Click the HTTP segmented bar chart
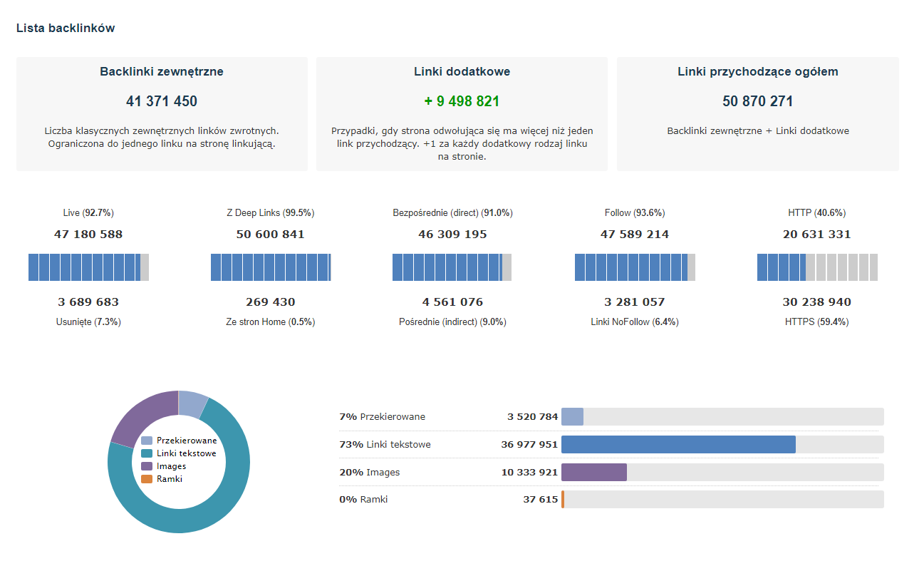The width and height of the screenshot is (924, 566). pos(817,267)
